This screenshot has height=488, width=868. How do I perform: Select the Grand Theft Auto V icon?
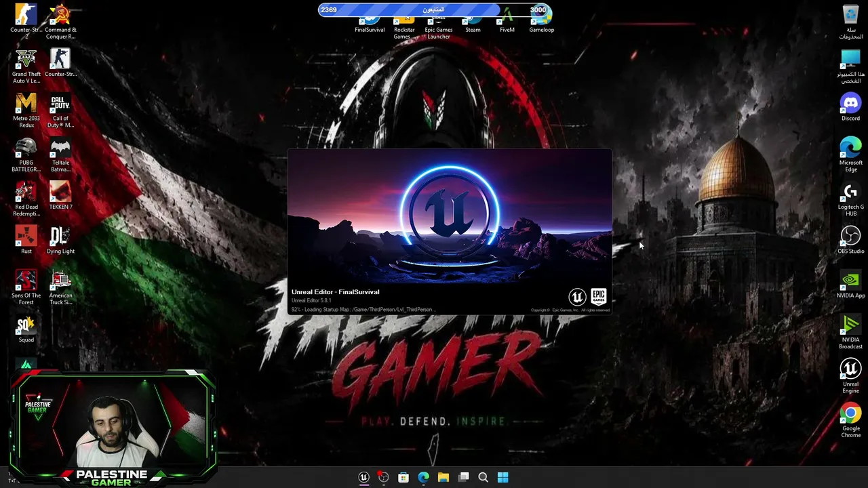(26, 66)
